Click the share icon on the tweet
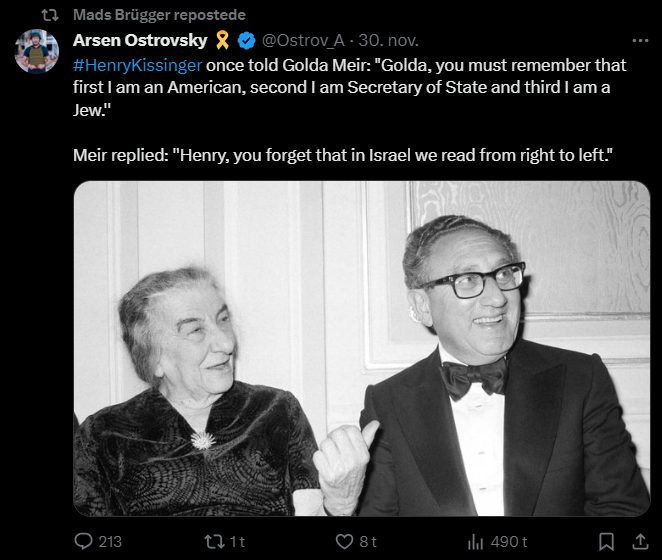 coord(639,541)
